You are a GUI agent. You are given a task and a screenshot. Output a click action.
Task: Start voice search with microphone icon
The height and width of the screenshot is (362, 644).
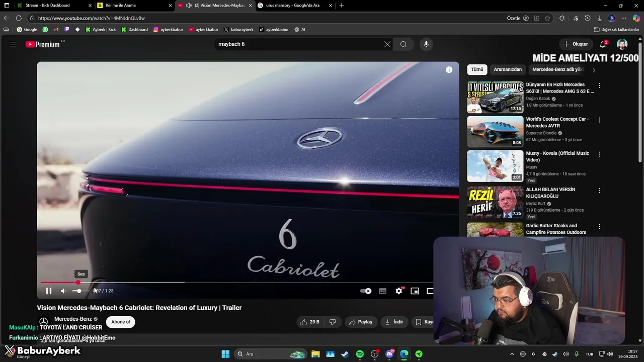pos(426,44)
